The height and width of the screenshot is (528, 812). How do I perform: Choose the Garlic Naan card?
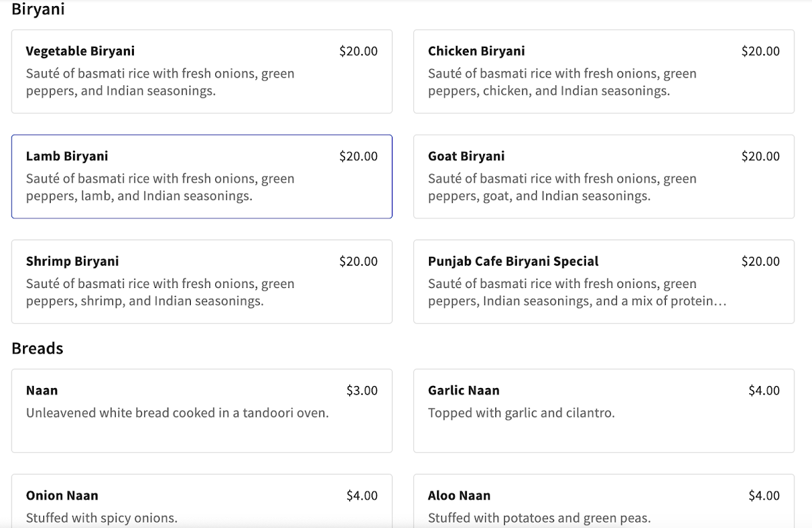(x=604, y=410)
